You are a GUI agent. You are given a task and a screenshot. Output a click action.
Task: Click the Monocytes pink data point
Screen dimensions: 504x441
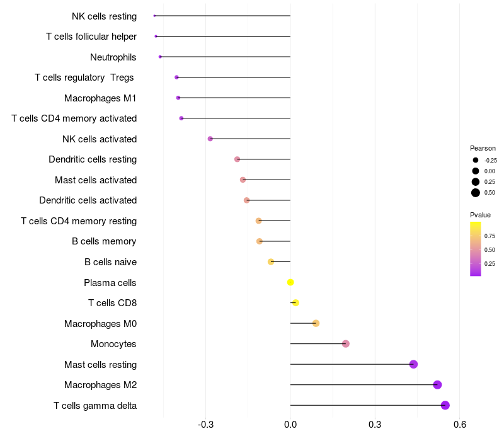[x=345, y=343]
